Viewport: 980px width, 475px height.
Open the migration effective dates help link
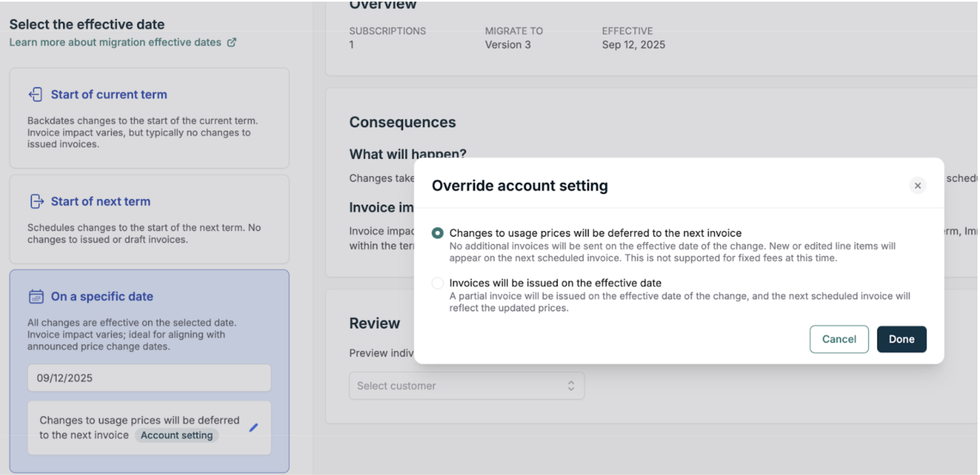tap(115, 42)
